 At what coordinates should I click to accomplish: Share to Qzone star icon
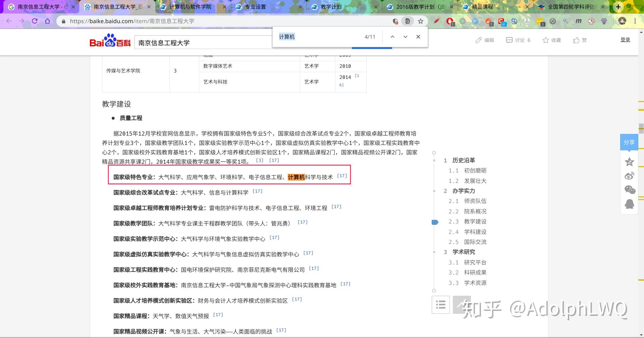tap(629, 162)
